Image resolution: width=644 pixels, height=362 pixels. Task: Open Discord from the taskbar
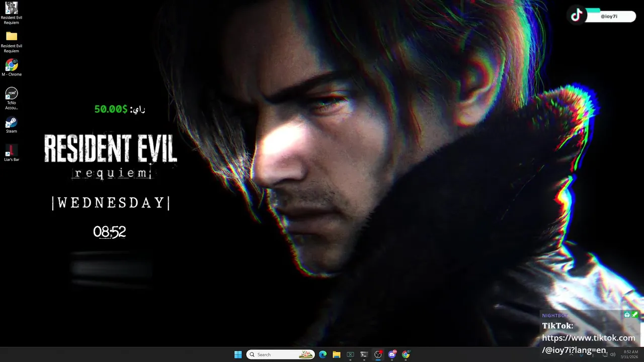[x=392, y=354]
